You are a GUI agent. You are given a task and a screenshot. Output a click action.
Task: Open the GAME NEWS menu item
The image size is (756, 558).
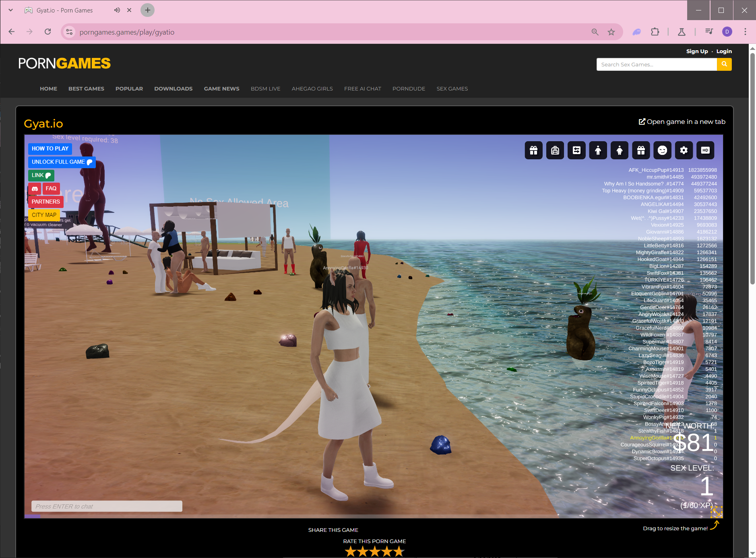point(222,89)
